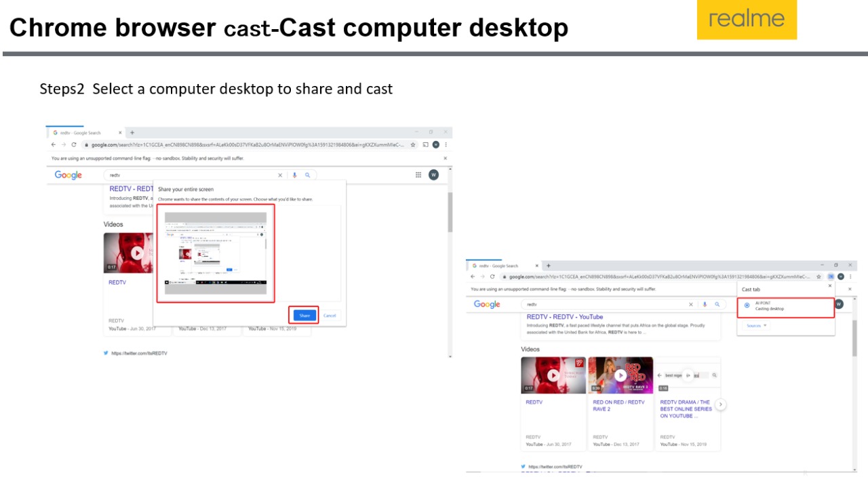Select AI PON1 casting desktop device
Screen dimensions: 868x481
785,306
